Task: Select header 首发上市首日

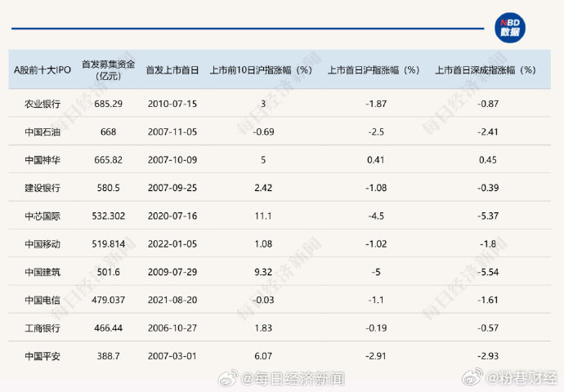Action: coord(172,70)
